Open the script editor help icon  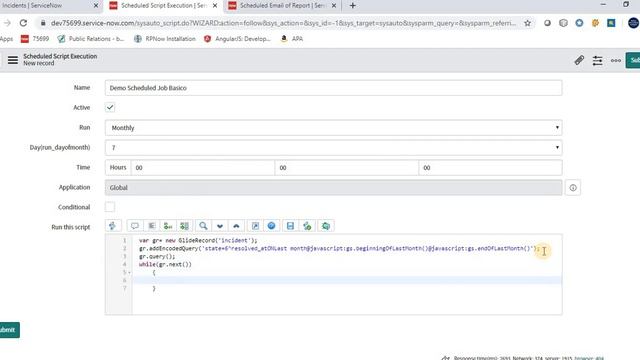[x=271, y=226]
